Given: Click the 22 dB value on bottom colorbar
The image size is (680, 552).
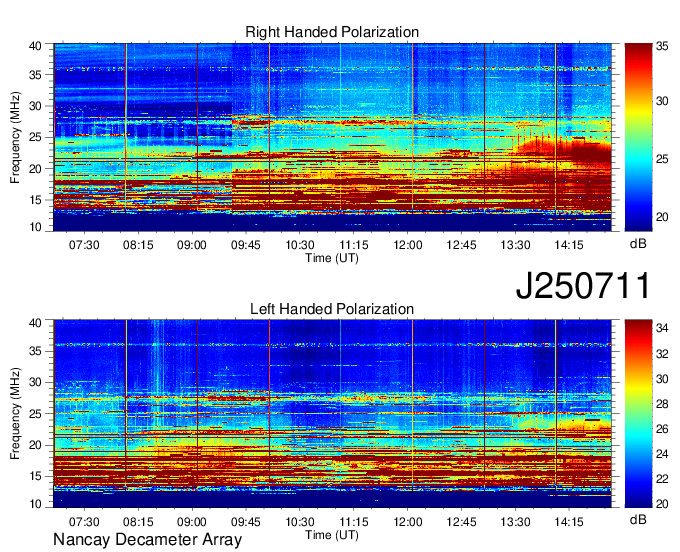Looking at the screenshot, I should [x=662, y=479].
